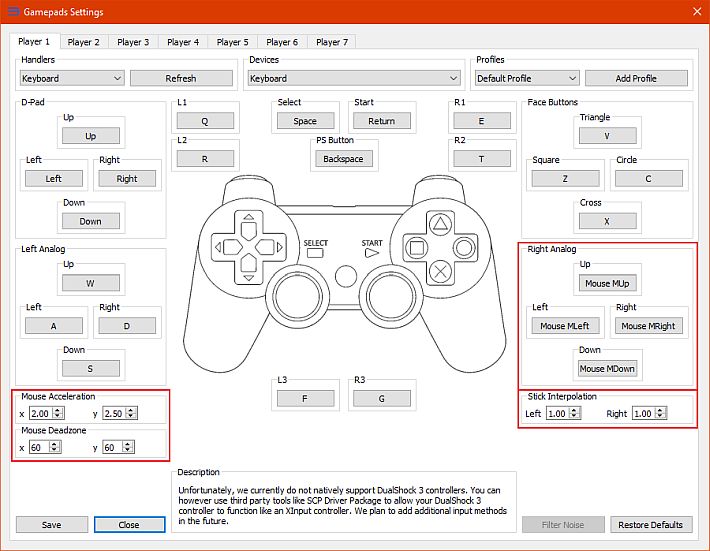Adjust Mouse Deadzone y spinner arrows
Screen dimensions: 710x551
(x=128, y=447)
